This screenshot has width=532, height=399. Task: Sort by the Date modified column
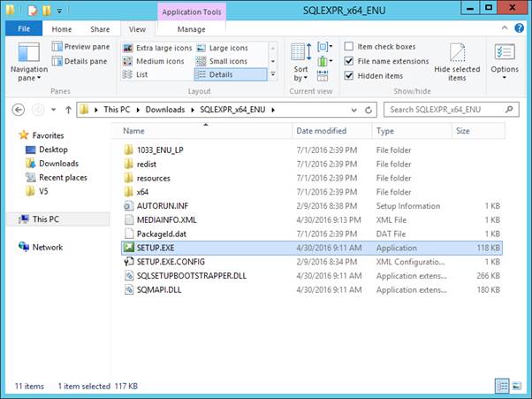[331, 131]
